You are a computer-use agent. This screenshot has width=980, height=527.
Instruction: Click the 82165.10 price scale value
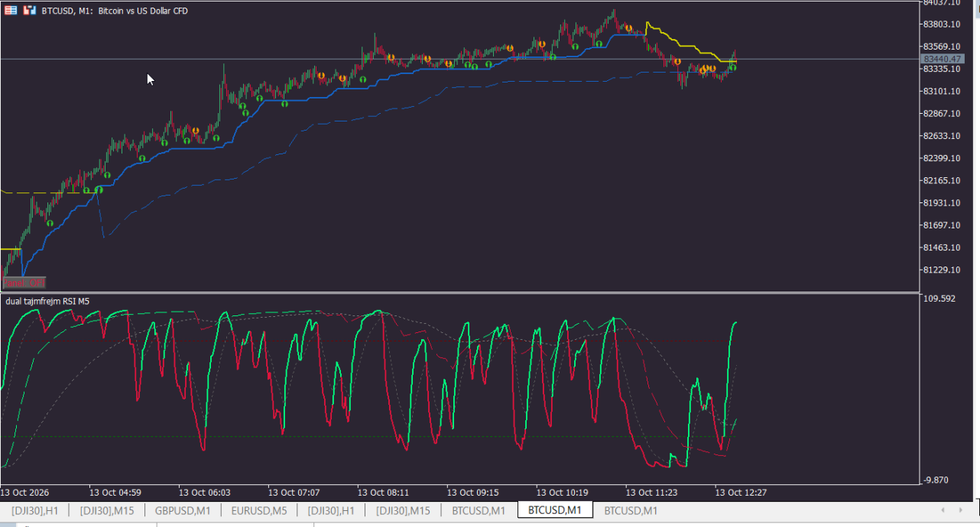(x=942, y=181)
